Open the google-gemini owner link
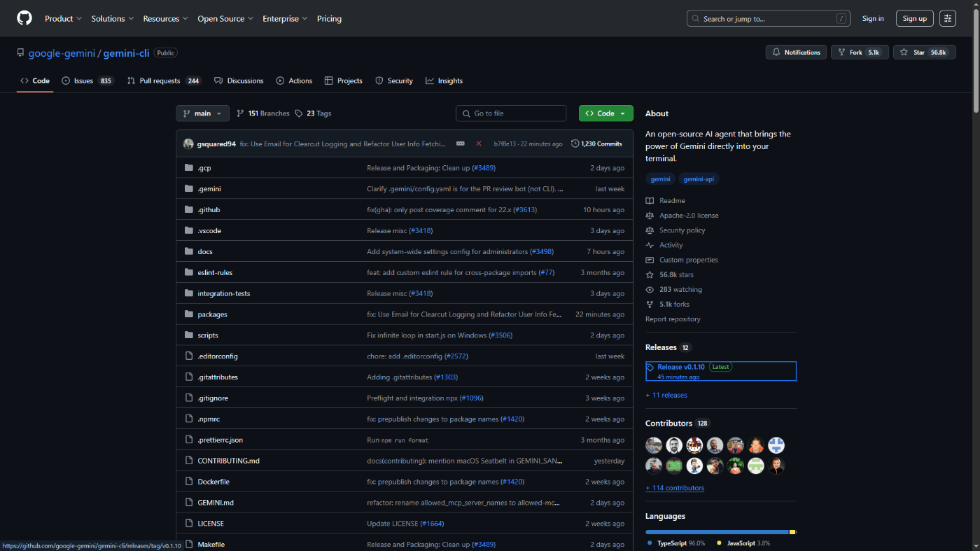980x551 pixels. point(62,53)
